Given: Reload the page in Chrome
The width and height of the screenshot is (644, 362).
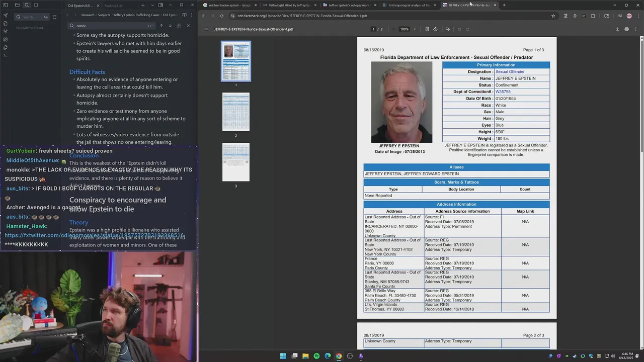Looking at the screenshot, I should coord(221,16).
